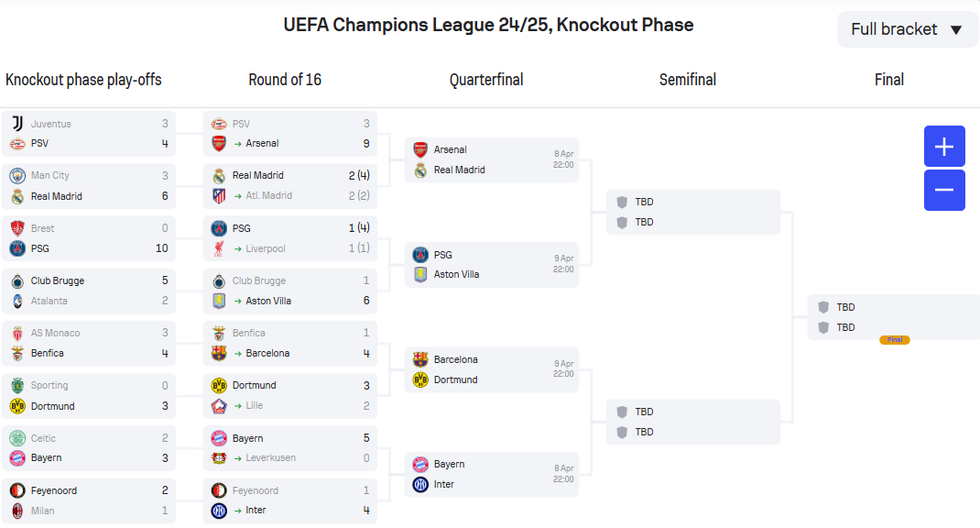Click the Aston Villa crest in Quarterfinal

click(x=420, y=274)
